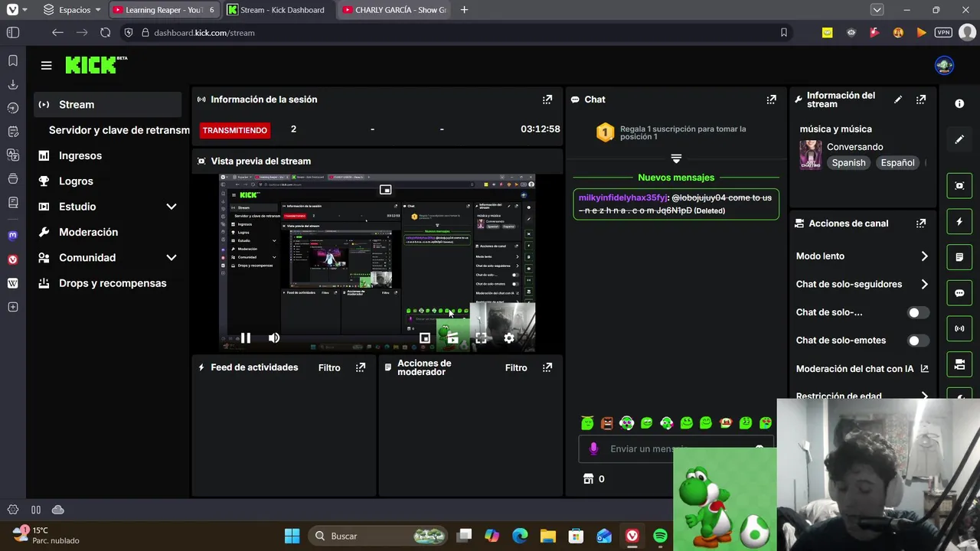Click the chat bubble icon in the right rail
This screenshot has width=980, height=551.
pos(959,293)
